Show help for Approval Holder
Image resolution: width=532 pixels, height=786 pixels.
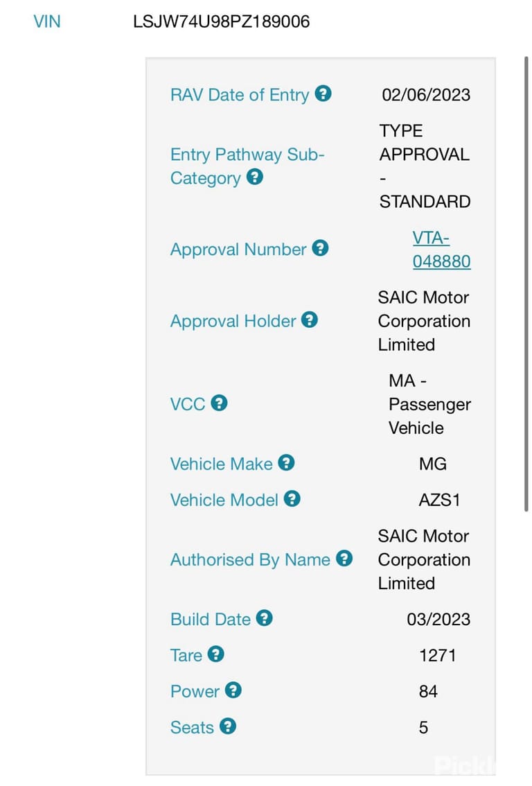[310, 320]
